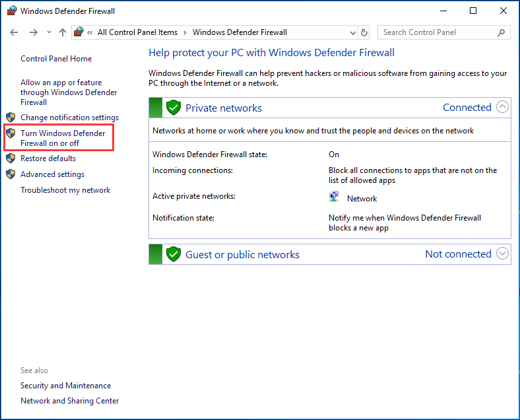The height and width of the screenshot is (420, 520).
Task: Open Allow an app or feature link
Action: tap(69, 92)
